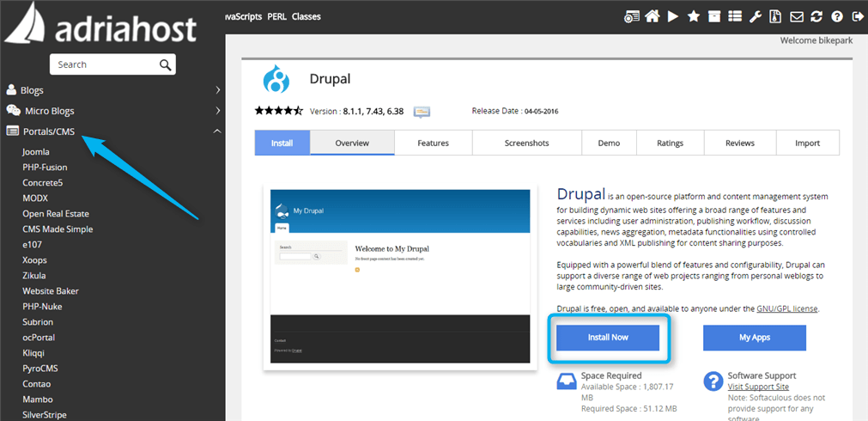The width and height of the screenshot is (868, 421).
Task: Click the search magnifier icon
Action: (x=165, y=64)
